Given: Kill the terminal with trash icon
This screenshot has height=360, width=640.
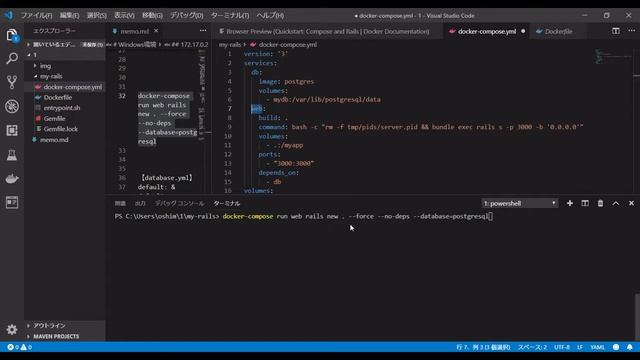Looking at the screenshot, I should [600, 203].
